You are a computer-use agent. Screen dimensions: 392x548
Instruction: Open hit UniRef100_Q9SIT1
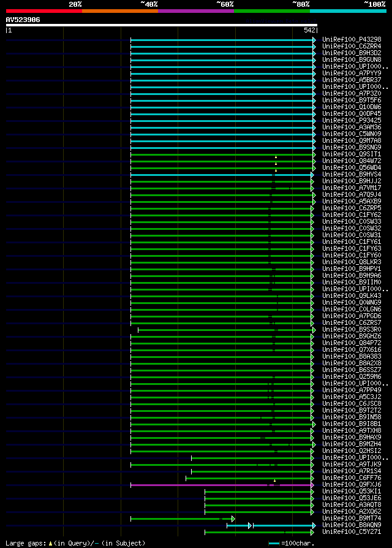[x=352, y=154]
